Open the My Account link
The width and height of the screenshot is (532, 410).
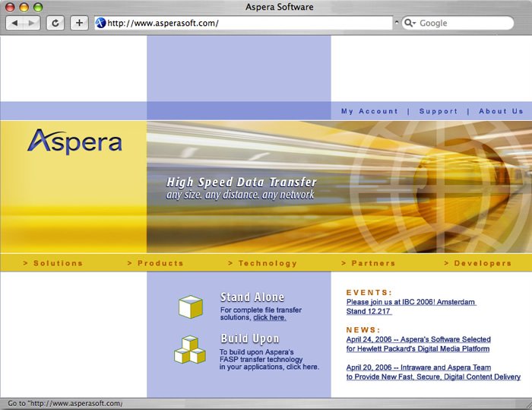[369, 111]
